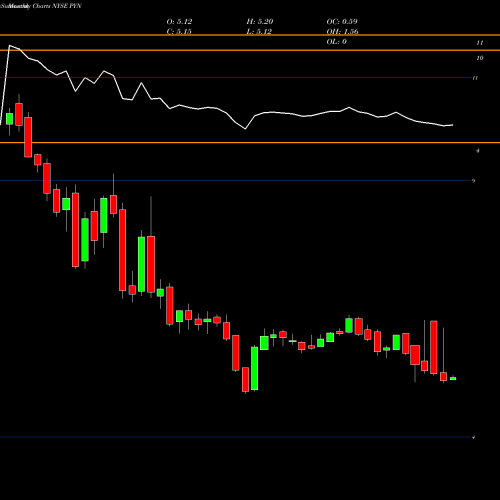Screen dimensions: 500x500
Task: Click the 'OH: 1.56' reading
Action: tap(342, 31)
